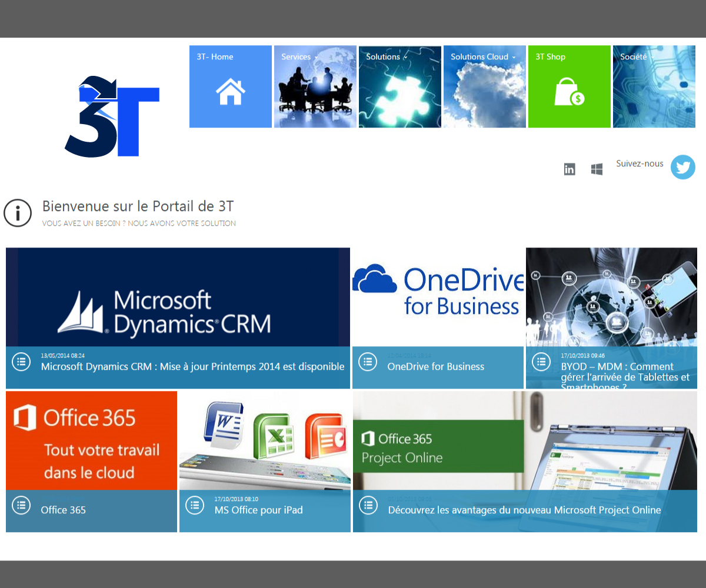Open the BYOD globe network image
706x588 pixels.
pos(611,297)
